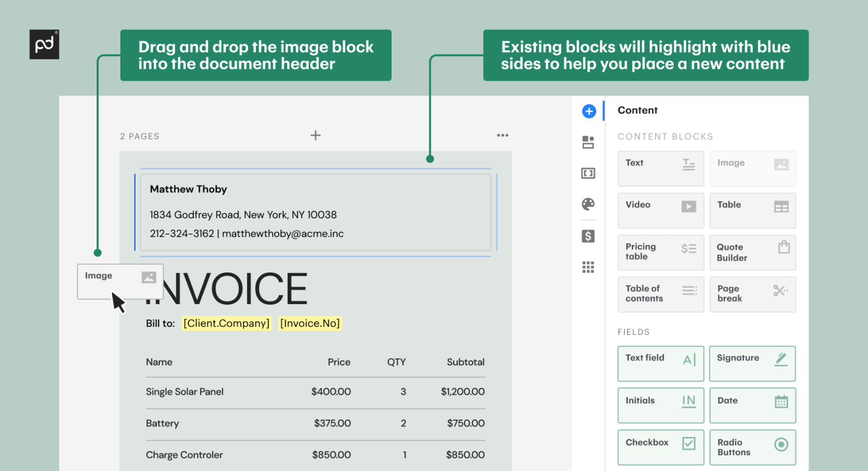
Task: Add a Checkbox field block
Action: (x=660, y=447)
